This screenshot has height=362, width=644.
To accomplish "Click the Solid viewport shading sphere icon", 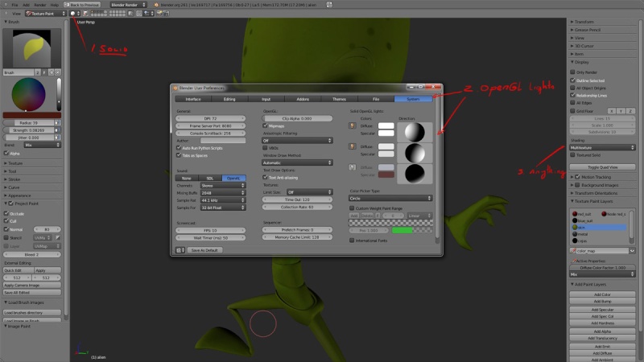I will 72,13.
